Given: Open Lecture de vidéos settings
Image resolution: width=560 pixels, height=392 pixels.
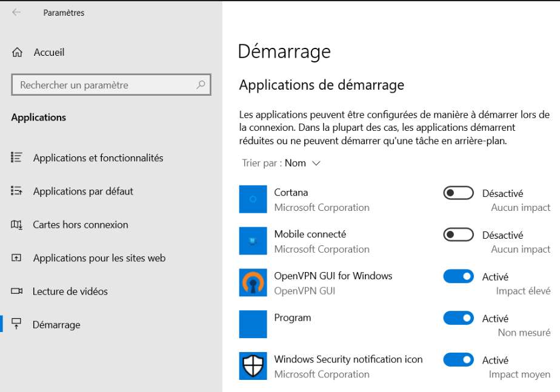Looking at the screenshot, I should [70, 291].
